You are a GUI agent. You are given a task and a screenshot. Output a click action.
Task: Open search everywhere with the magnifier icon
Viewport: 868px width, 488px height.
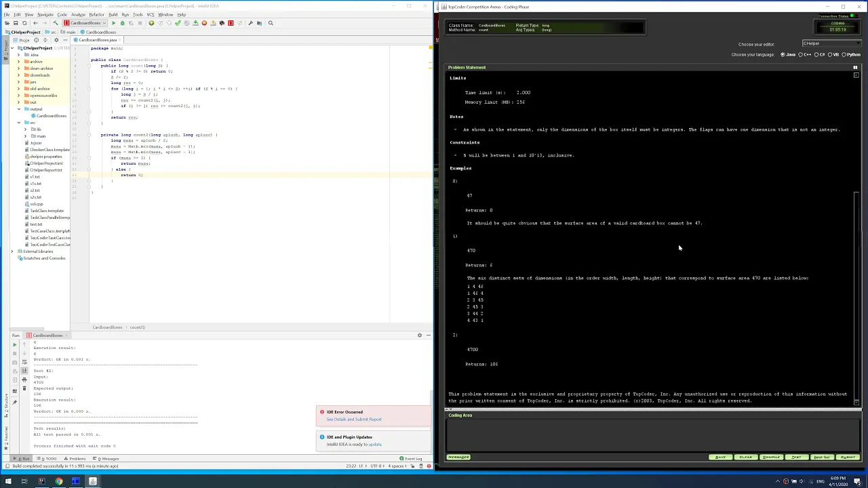coord(271,23)
